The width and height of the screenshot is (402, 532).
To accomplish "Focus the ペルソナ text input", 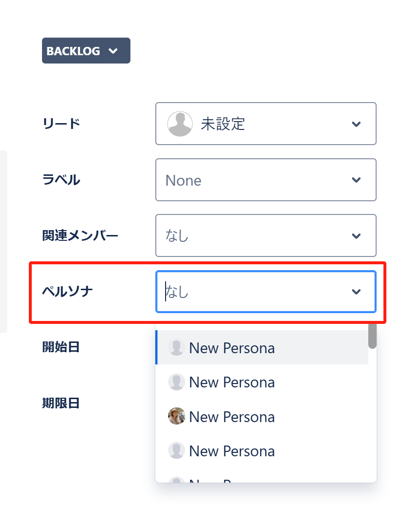I will click(x=244, y=292).
